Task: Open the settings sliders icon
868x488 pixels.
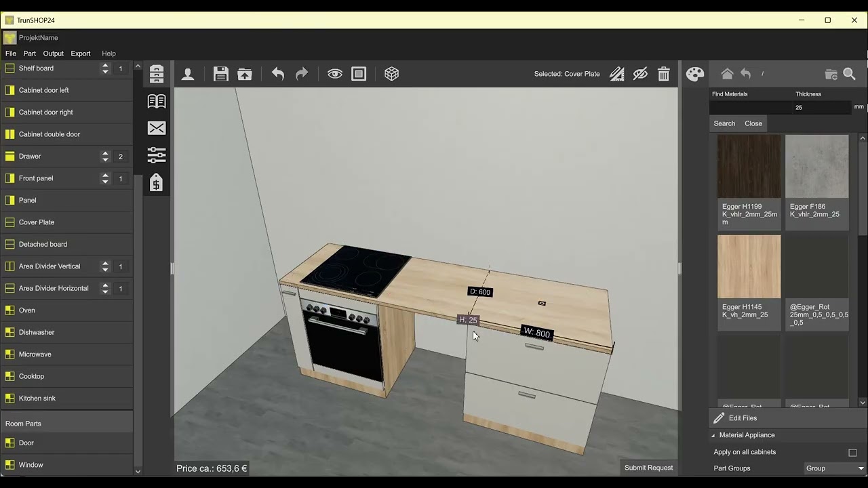Action: click(x=157, y=155)
